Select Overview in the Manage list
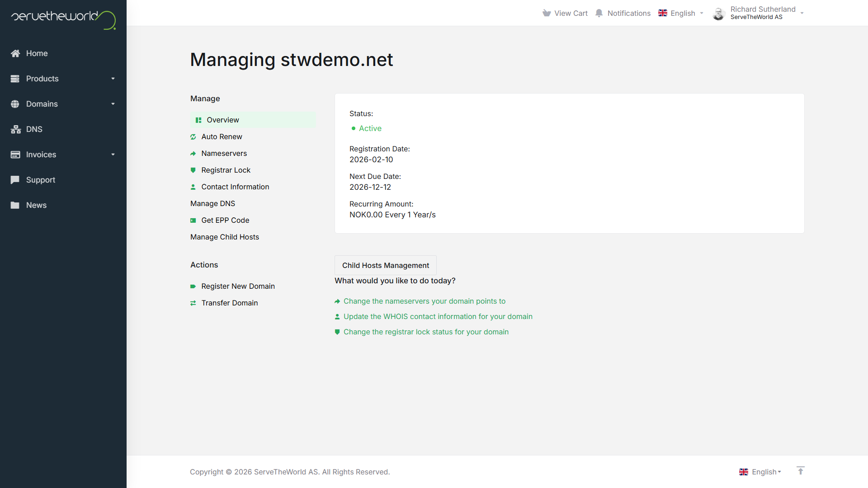The image size is (868, 488). (253, 120)
